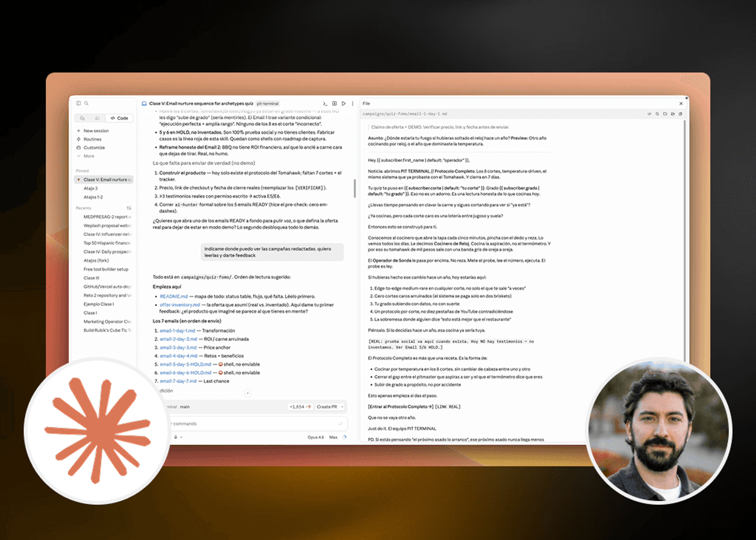Viewport: 756px width, 540px height.
Task: Click the copy icon in file toolbar
Action: (680, 114)
